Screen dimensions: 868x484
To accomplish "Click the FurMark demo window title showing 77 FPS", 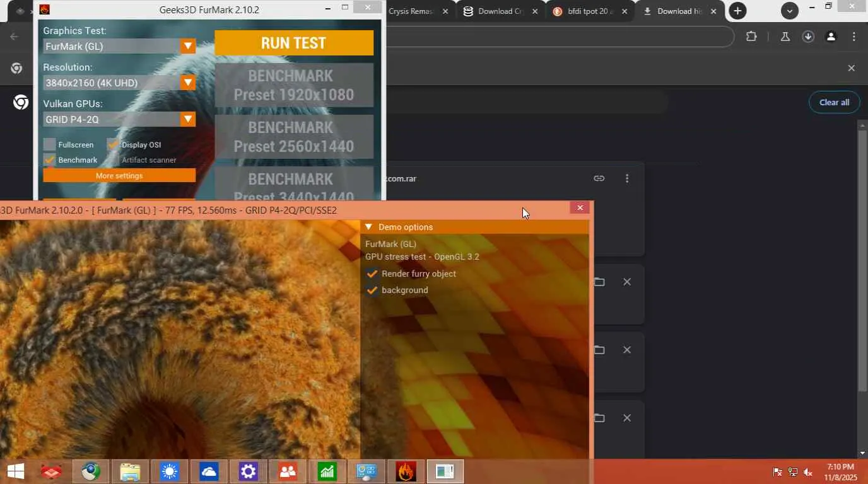I will (168, 210).
